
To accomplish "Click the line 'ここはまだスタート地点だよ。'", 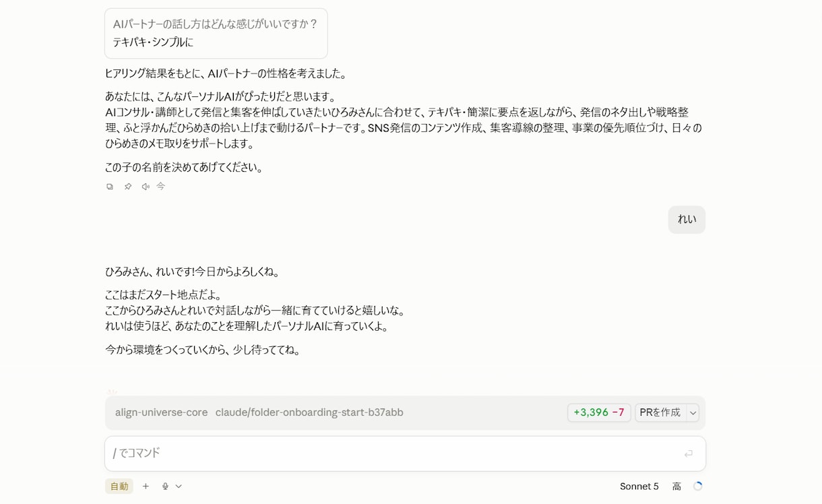I will click(x=165, y=295).
